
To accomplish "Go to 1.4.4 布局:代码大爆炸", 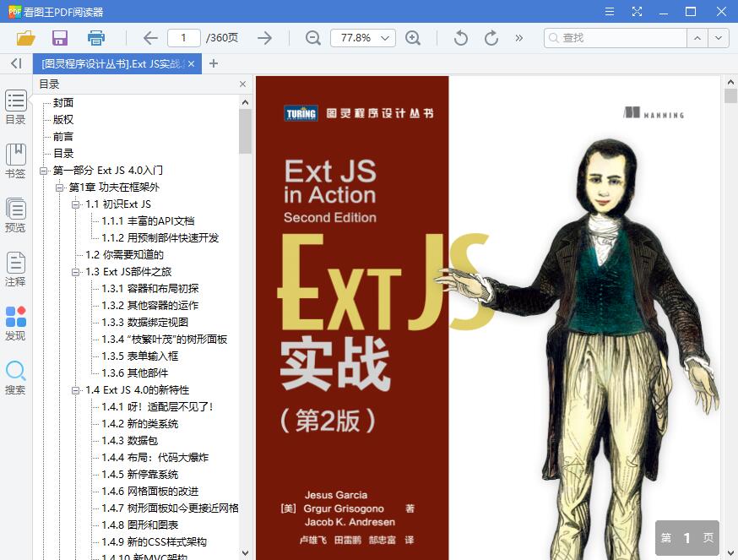I will point(155,458).
